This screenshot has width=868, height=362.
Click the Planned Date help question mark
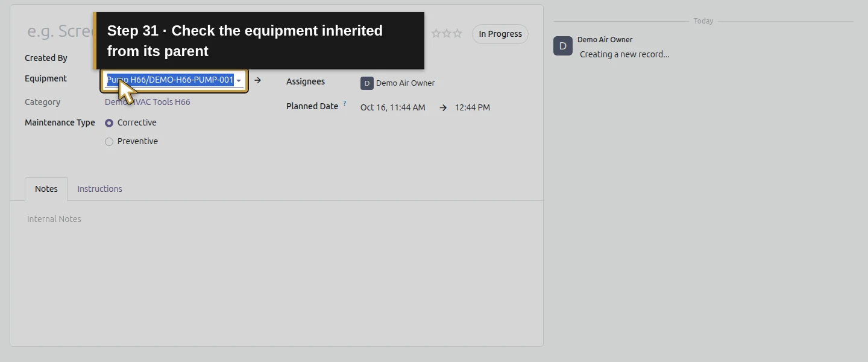[x=345, y=104]
